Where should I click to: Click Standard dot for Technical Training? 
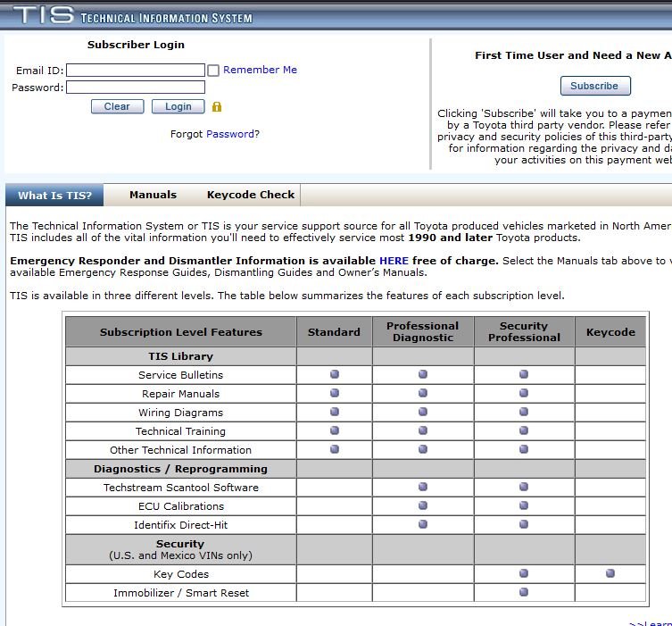tap(335, 430)
